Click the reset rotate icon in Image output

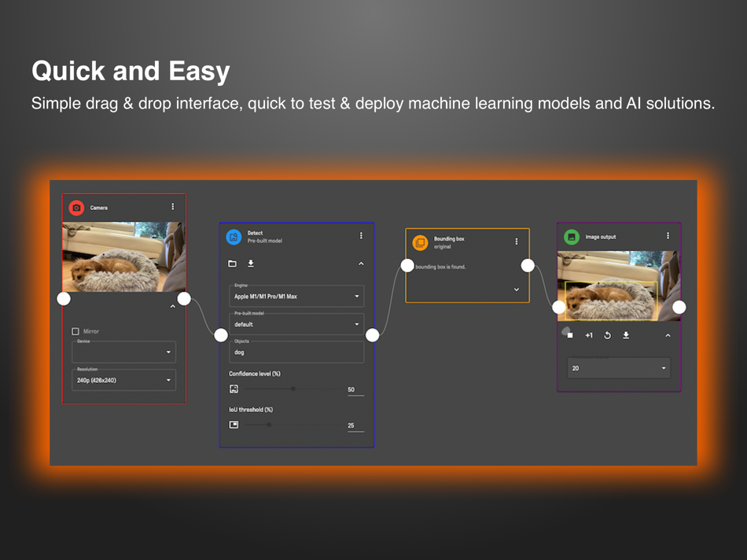[x=607, y=335]
